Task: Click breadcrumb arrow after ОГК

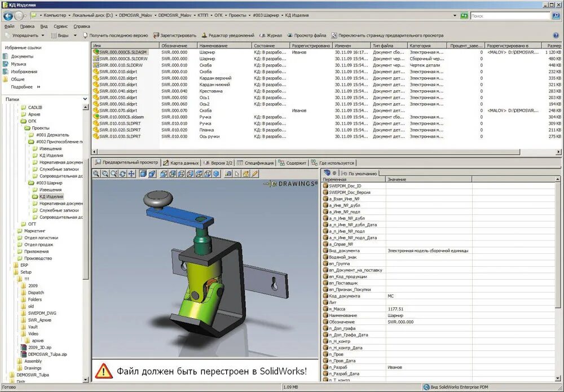Action: click(x=225, y=15)
